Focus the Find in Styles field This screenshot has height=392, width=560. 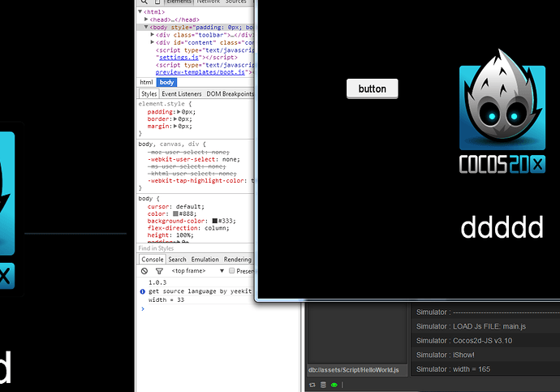195,248
